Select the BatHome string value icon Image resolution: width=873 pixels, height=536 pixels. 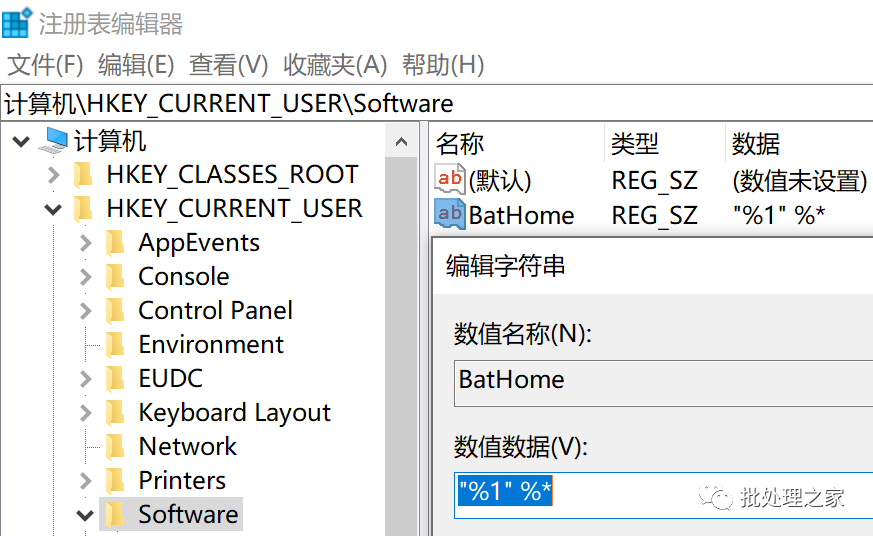pos(449,214)
